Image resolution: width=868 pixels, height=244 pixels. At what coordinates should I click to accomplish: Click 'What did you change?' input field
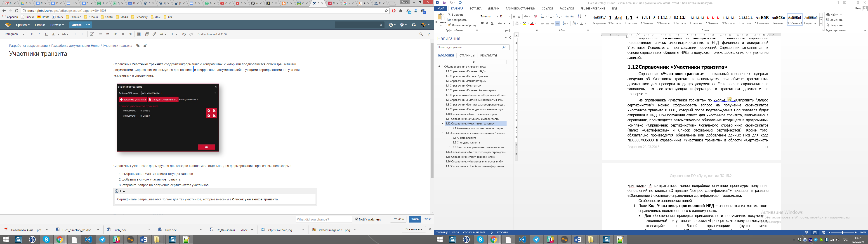pos(323,219)
